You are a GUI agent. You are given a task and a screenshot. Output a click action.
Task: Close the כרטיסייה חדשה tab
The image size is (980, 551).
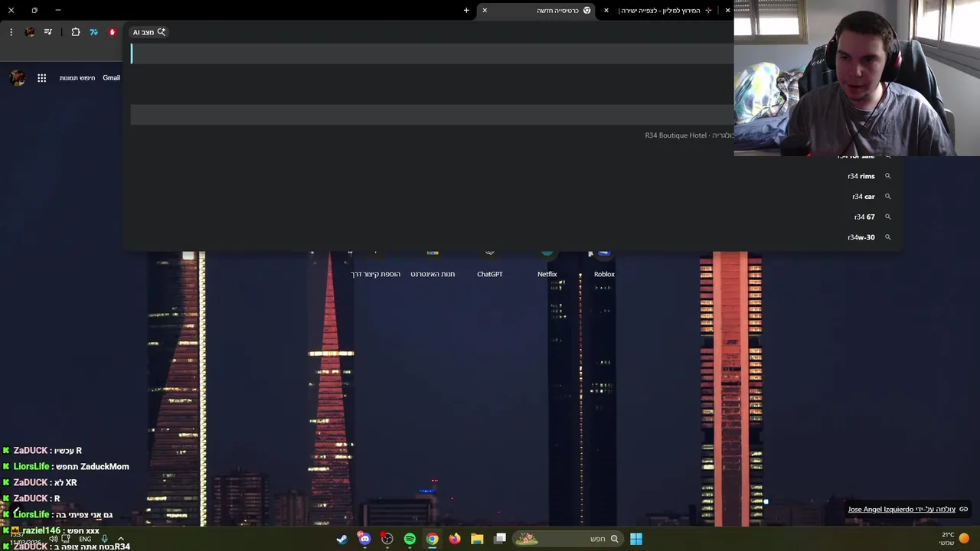coord(485,10)
